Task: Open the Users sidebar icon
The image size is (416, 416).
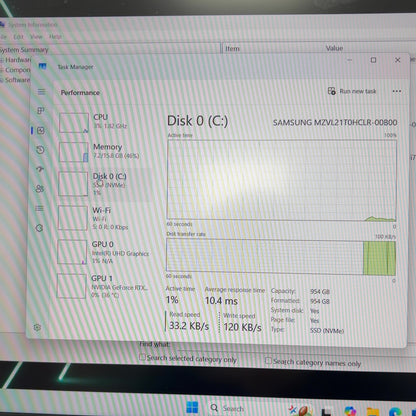Action: click(x=40, y=189)
